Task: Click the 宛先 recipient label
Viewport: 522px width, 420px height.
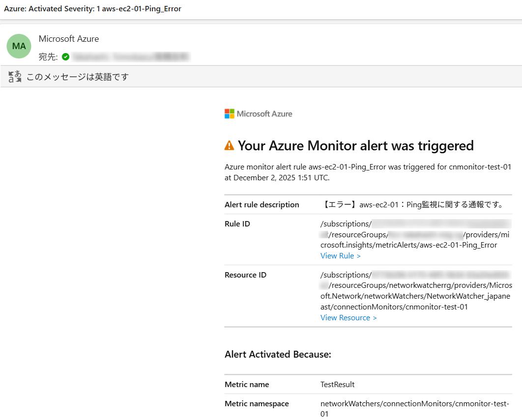Action: click(x=48, y=57)
